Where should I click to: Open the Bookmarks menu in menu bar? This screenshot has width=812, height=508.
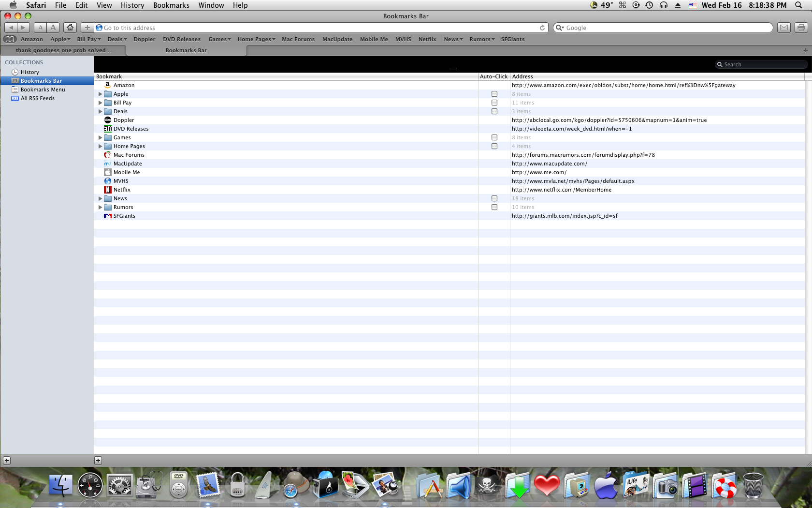tap(171, 5)
